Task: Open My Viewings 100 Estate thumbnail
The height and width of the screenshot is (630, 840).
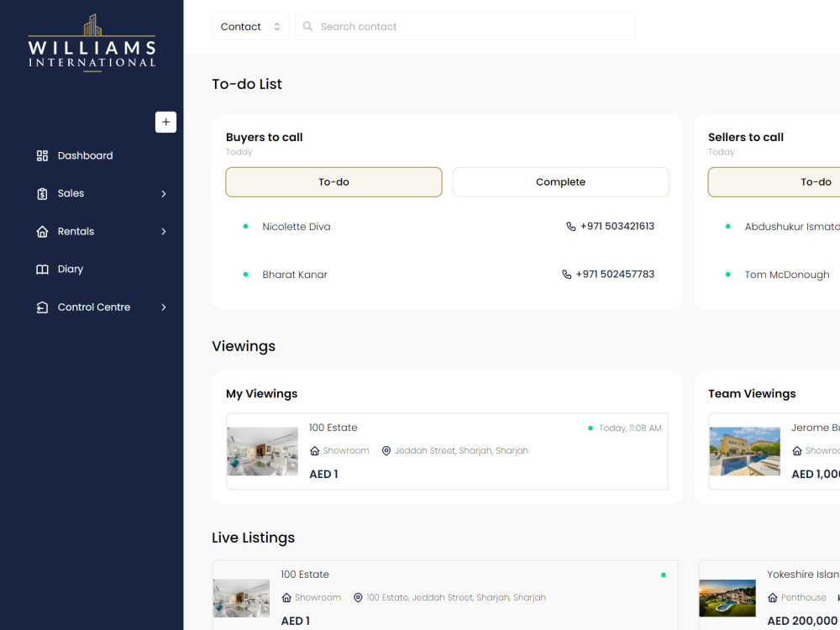Action: pyautogui.click(x=262, y=451)
